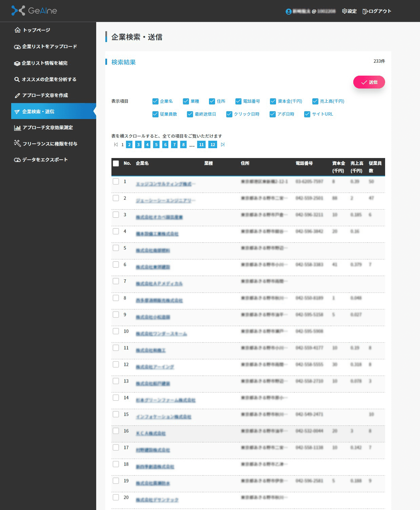Toggle the クリック日時 column checkbox
Image resolution: width=420 pixels, height=510 pixels.
229,114
